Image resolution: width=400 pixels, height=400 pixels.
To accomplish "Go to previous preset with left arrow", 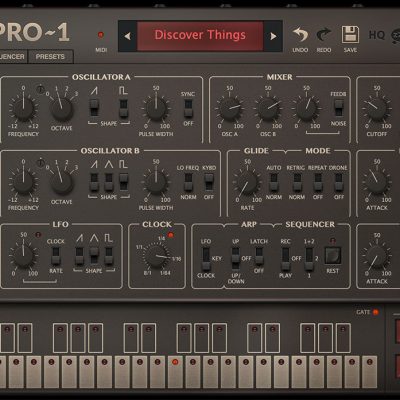I will (127, 36).
